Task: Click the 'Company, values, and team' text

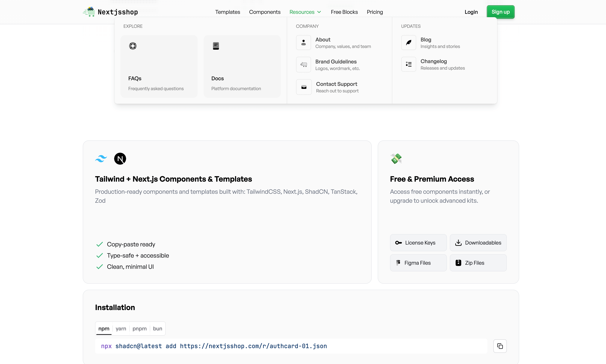Action: [343, 47]
